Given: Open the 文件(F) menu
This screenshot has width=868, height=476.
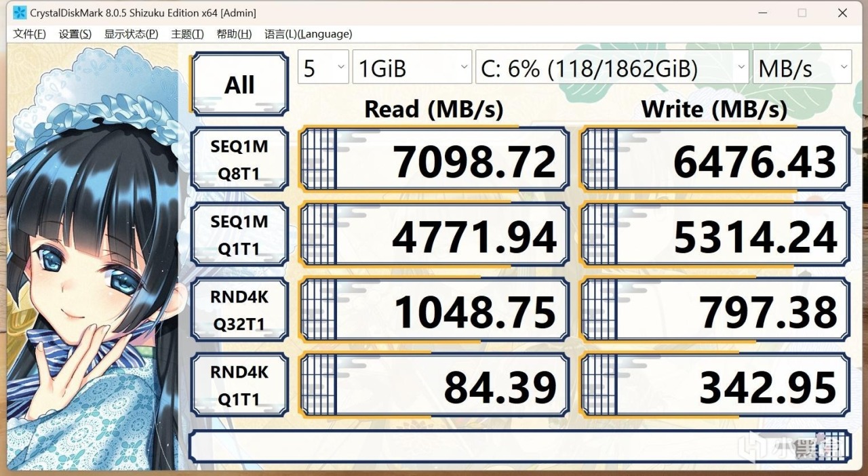Looking at the screenshot, I should pyautogui.click(x=29, y=34).
